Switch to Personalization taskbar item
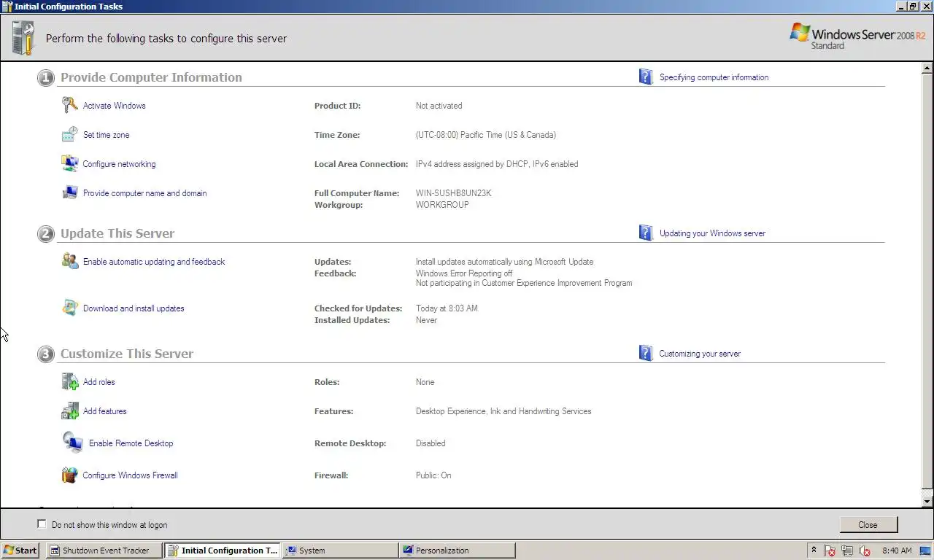934x560 pixels. (x=458, y=551)
